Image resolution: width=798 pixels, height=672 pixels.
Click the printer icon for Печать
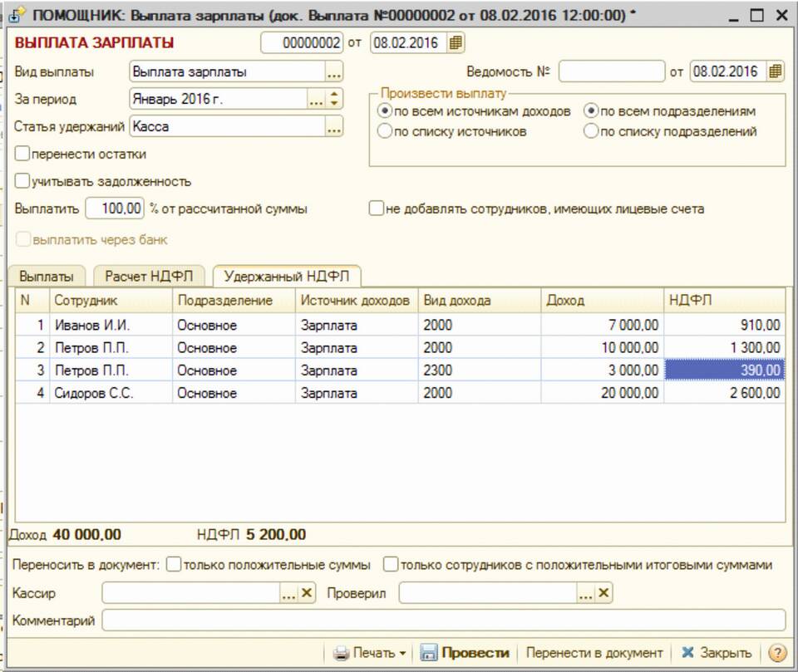click(x=341, y=653)
